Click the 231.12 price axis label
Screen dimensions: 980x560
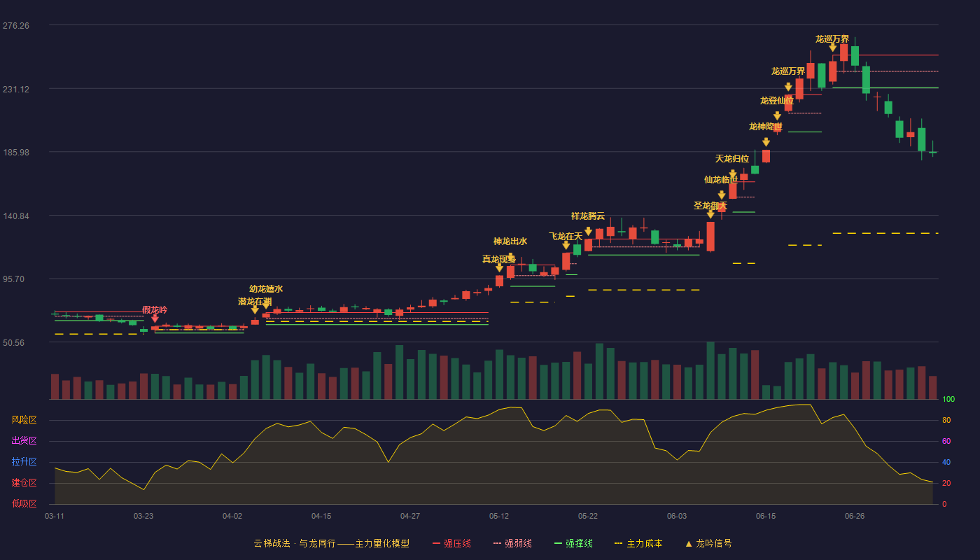(16, 89)
